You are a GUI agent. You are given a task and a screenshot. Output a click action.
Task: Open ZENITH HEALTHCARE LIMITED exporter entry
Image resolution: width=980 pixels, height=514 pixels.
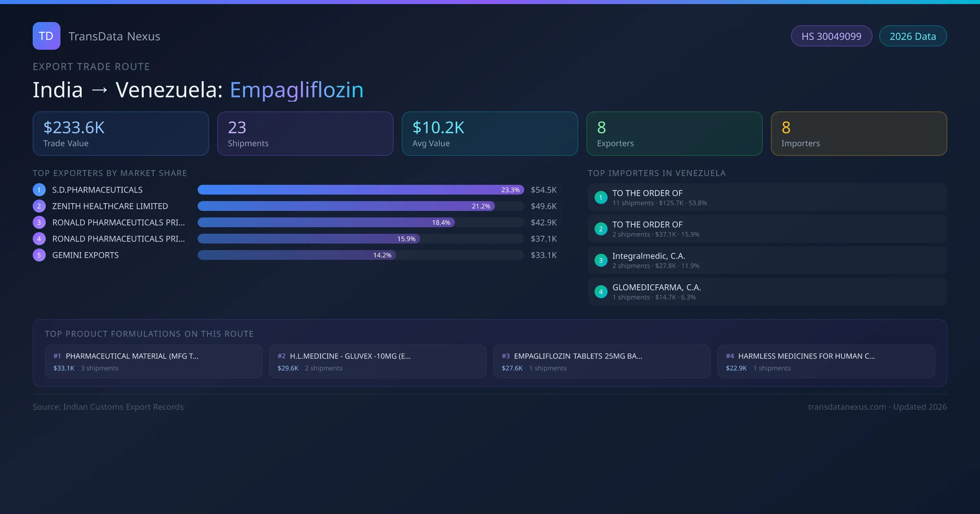coord(110,206)
